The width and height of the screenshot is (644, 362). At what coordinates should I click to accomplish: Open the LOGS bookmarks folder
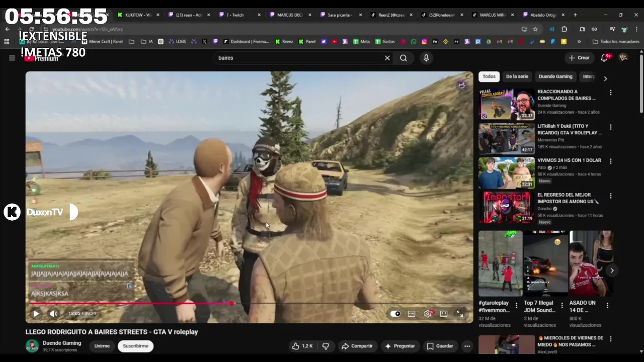[177, 42]
